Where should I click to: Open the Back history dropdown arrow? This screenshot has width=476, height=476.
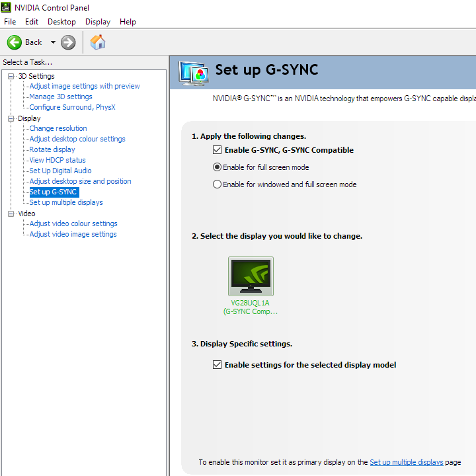(53, 42)
